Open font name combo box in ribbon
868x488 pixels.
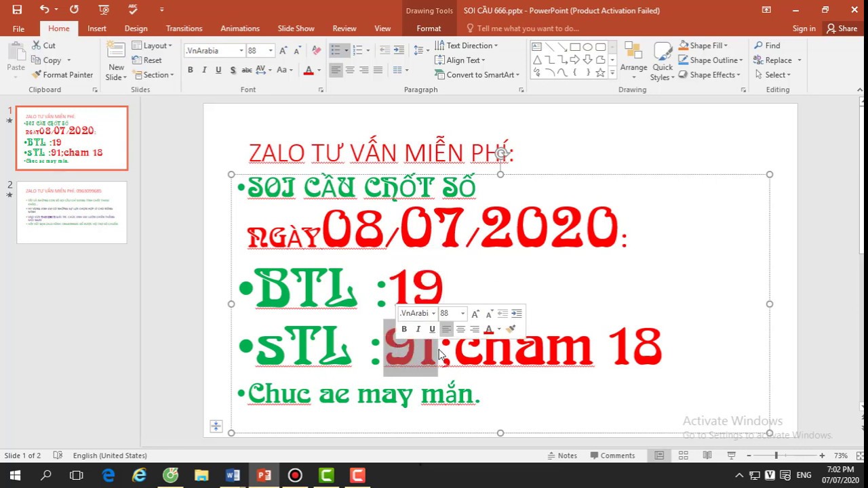point(214,51)
